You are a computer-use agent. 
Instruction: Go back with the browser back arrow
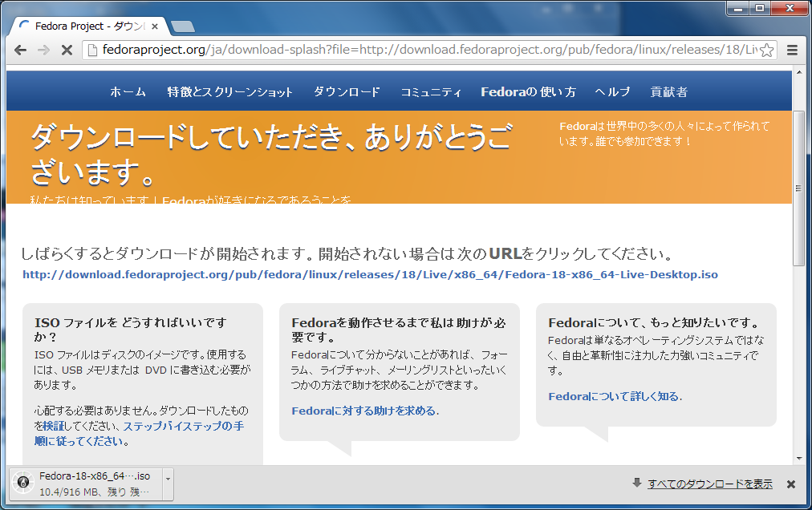click(x=20, y=50)
